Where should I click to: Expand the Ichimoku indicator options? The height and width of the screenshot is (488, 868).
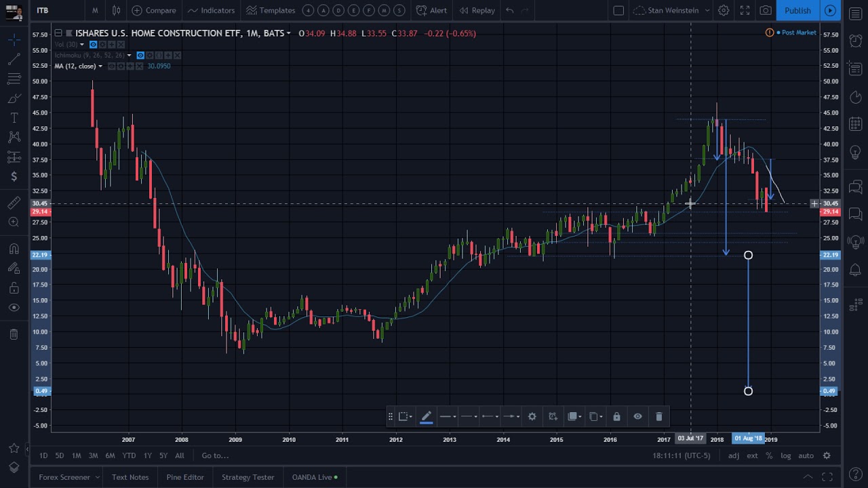point(129,55)
